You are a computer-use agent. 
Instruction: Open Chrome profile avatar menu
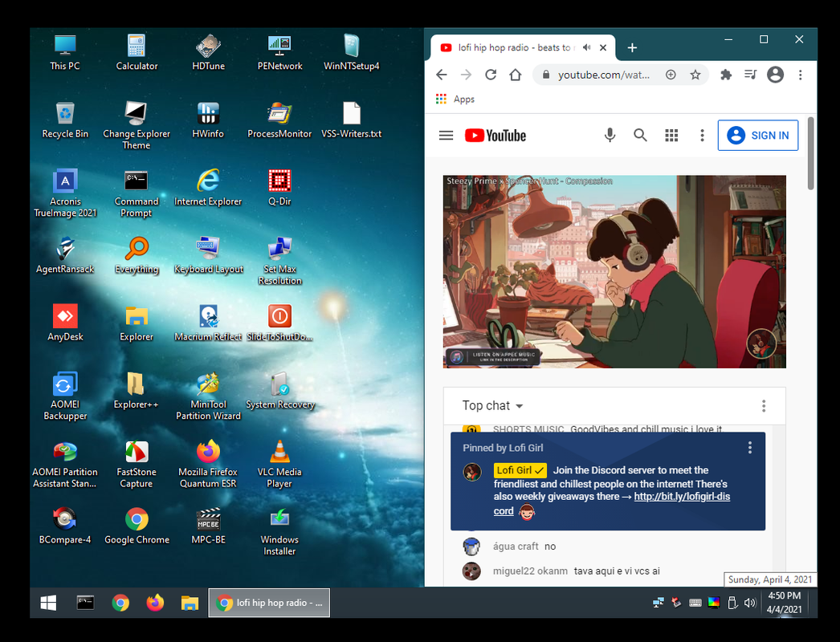775,75
